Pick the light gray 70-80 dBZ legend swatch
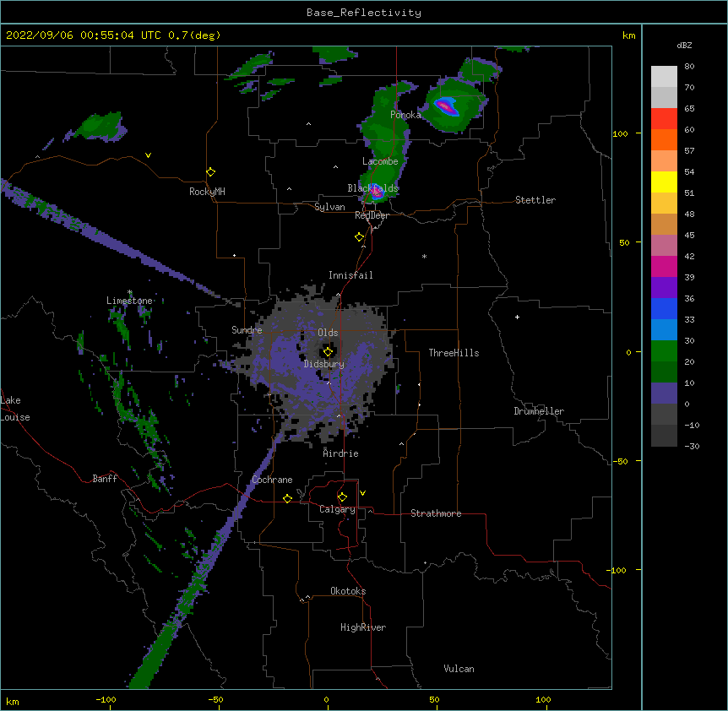Image resolution: width=728 pixels, height=711 pixels. 664,76
